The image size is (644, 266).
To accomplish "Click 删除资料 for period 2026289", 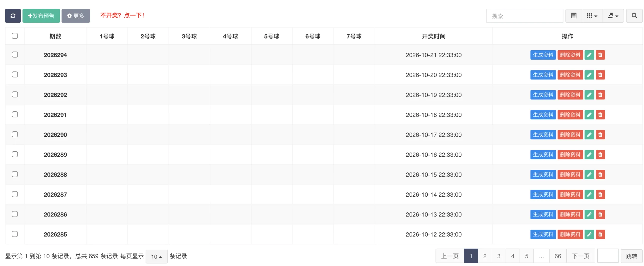I will point(570,155).
